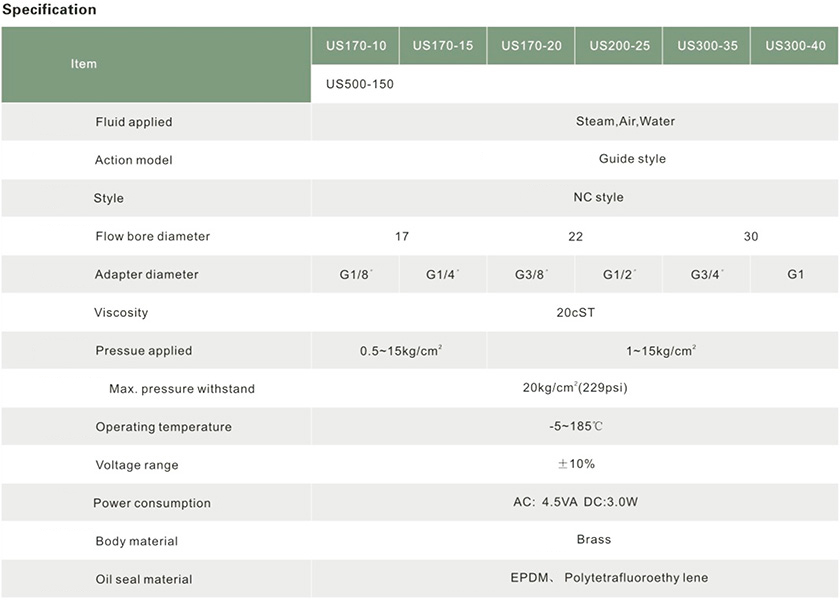Image resolution: width=840 pixels, height=601 pixels.
Task: Select the US300-40 column header
Action: point(795,46)
